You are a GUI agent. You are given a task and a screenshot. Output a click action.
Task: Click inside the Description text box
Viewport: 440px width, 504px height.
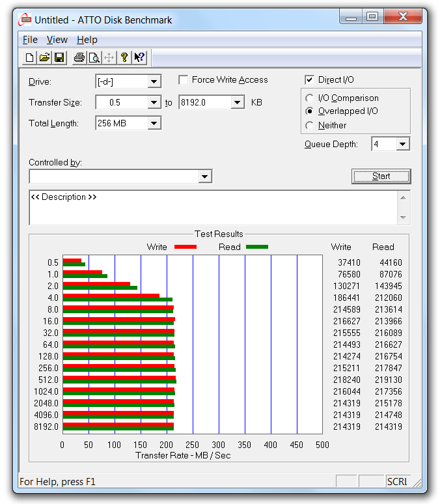213,208
